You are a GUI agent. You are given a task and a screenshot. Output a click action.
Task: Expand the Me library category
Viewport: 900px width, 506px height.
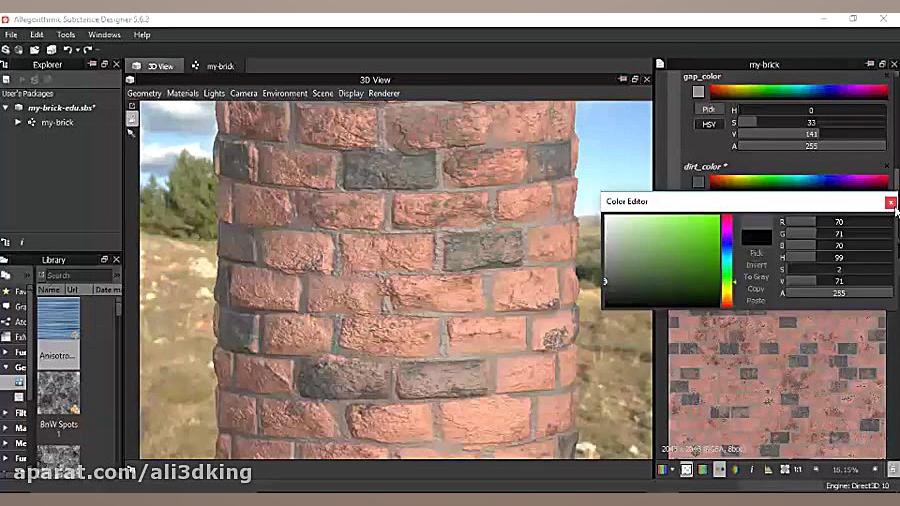point(5,443)
